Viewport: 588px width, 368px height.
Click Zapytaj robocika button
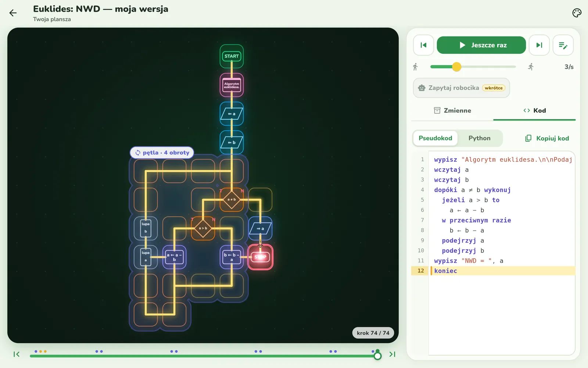[x=461, y=88]
